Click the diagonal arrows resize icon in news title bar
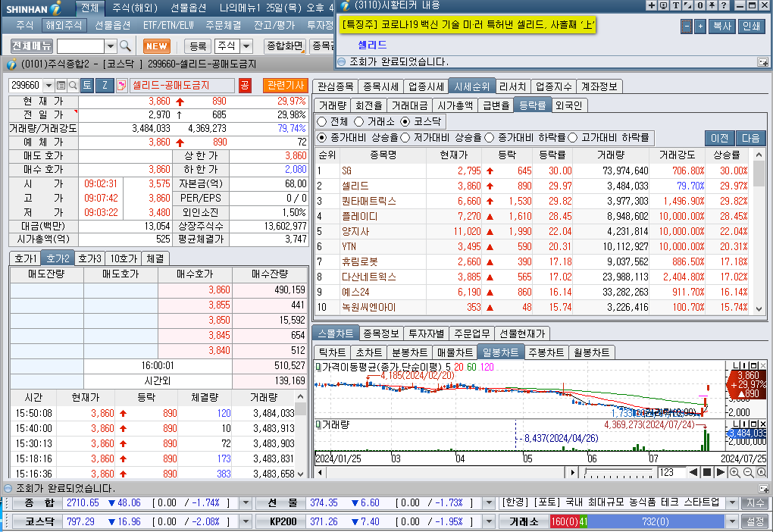The width and height of the screenshot is (773, 532). click(x=687, y=5)
